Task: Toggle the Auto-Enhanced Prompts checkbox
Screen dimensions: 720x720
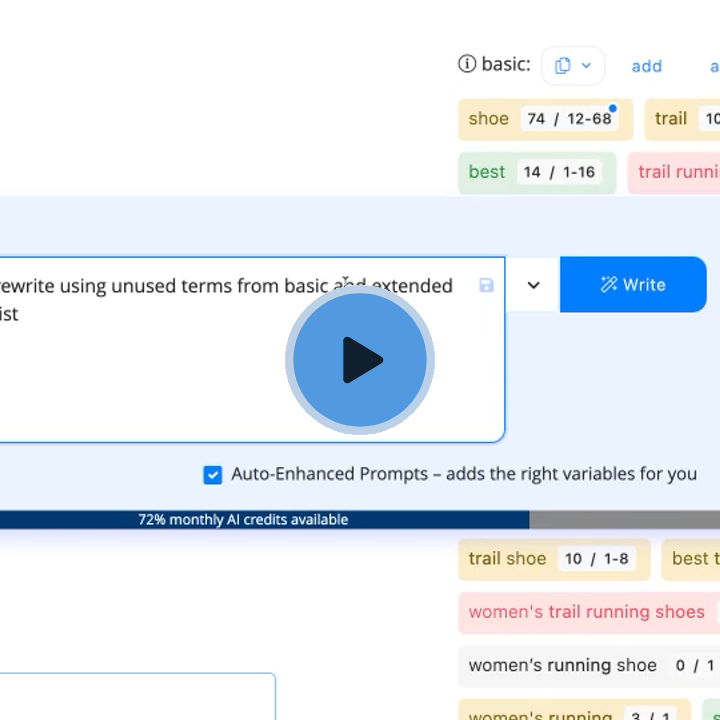Action: 212,474
